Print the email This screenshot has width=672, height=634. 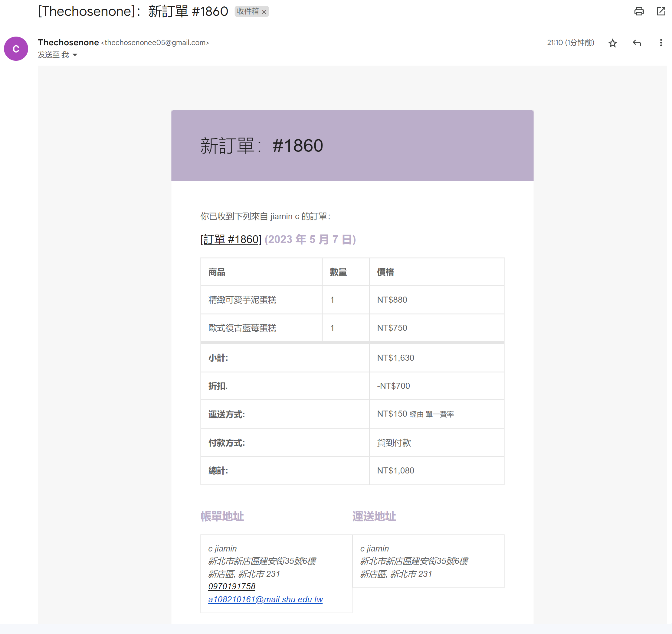[x=639, y=11]
